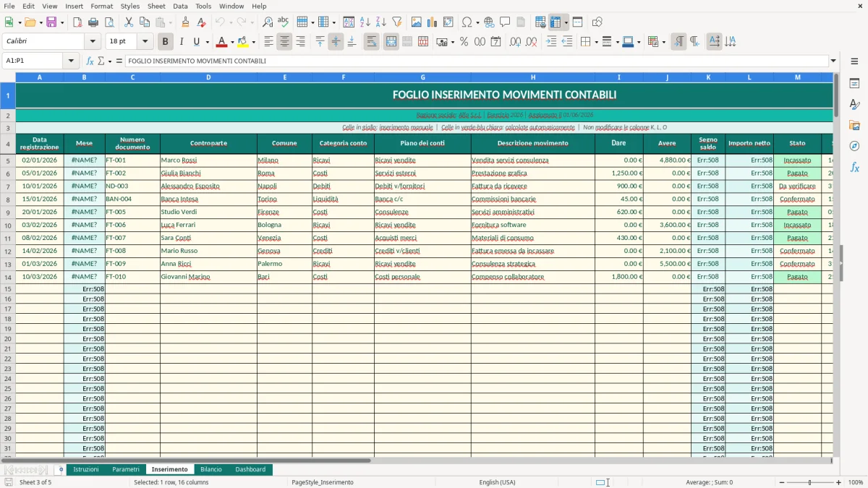Format the selection as percent
This screenshot has height=488, width=868.
(x=464, y=42)
